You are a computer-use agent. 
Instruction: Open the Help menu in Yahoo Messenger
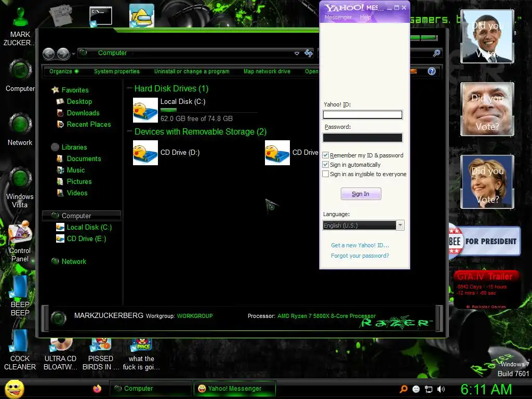pos(365,17)
